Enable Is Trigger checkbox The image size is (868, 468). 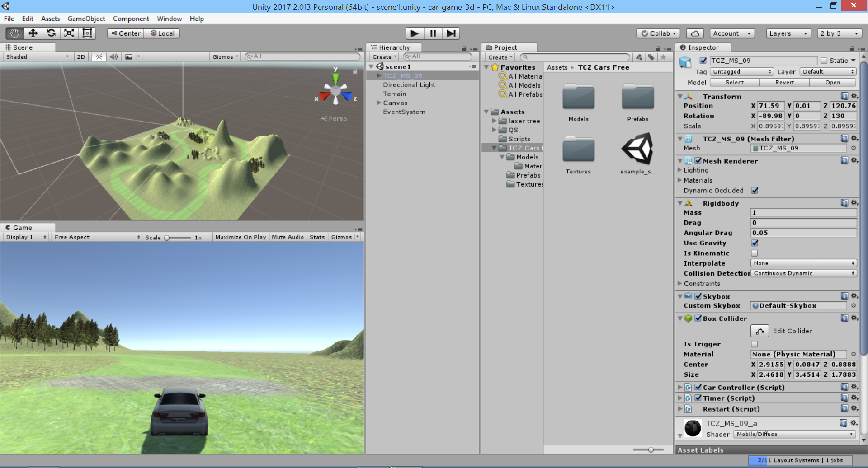click(x=755, y=344)
